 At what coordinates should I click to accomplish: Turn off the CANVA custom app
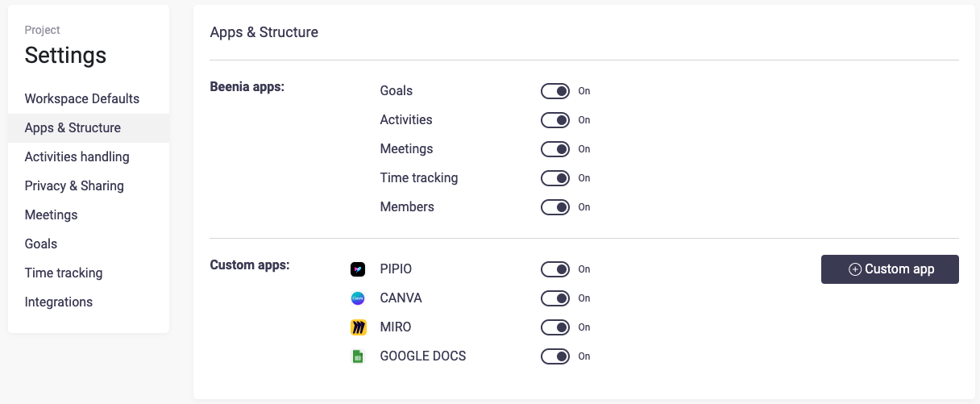click(x=555, y=298)
